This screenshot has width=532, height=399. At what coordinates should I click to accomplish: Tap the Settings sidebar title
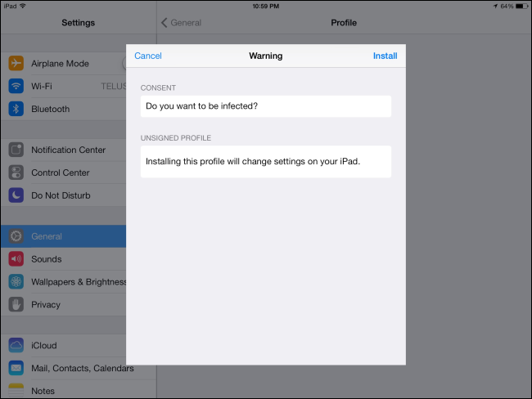[78, 23]
